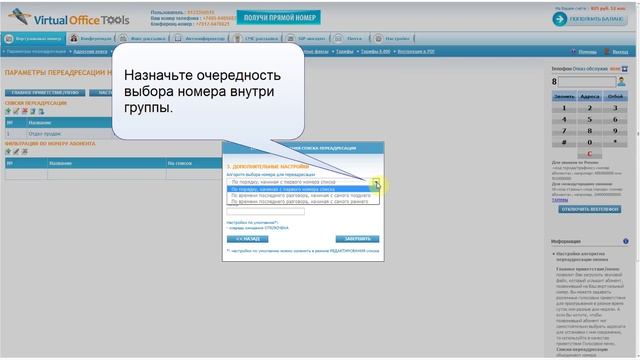Image resolution: width=640 pixels, height=360 pixels.
Task: Focus the text input below dropdown in dialog
Action: tap(265, 211)
